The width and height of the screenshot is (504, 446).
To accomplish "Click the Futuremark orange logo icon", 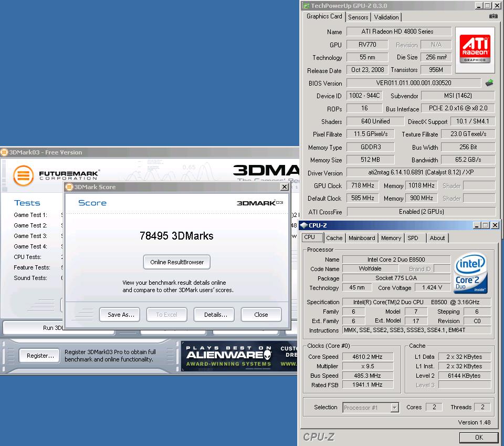I will click(x=24, y=175).
